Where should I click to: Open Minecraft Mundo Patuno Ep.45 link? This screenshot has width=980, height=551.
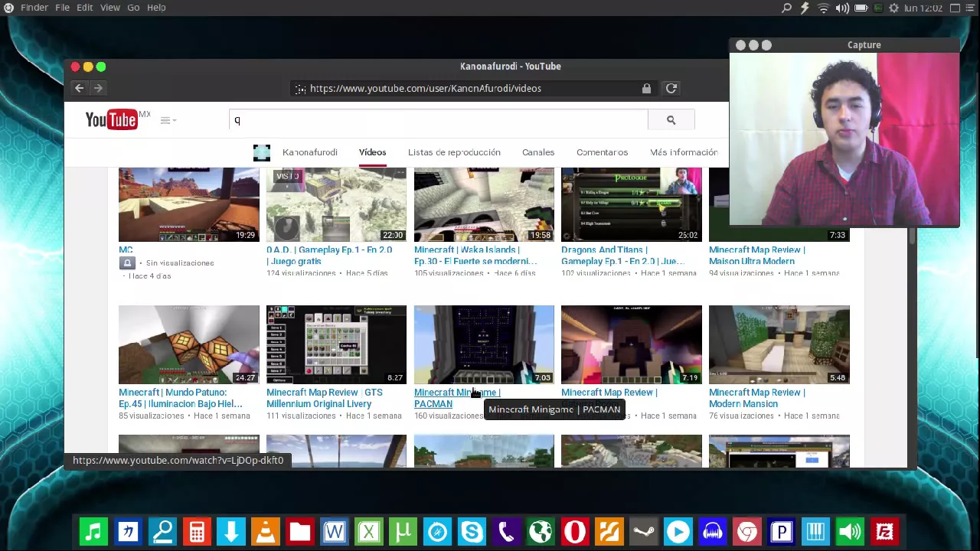[x=180, y=398]
